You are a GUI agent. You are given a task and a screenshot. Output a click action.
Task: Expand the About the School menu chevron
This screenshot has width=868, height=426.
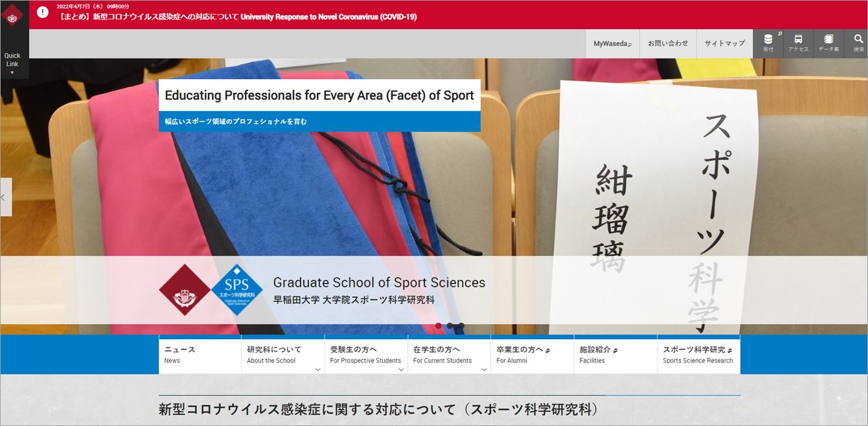coord(317,370)
